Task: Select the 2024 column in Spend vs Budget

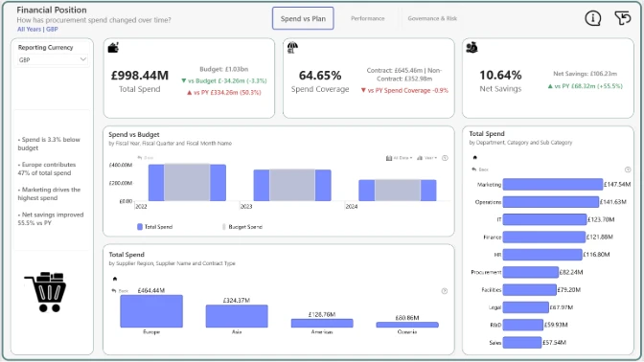Action: click(398, 190)
